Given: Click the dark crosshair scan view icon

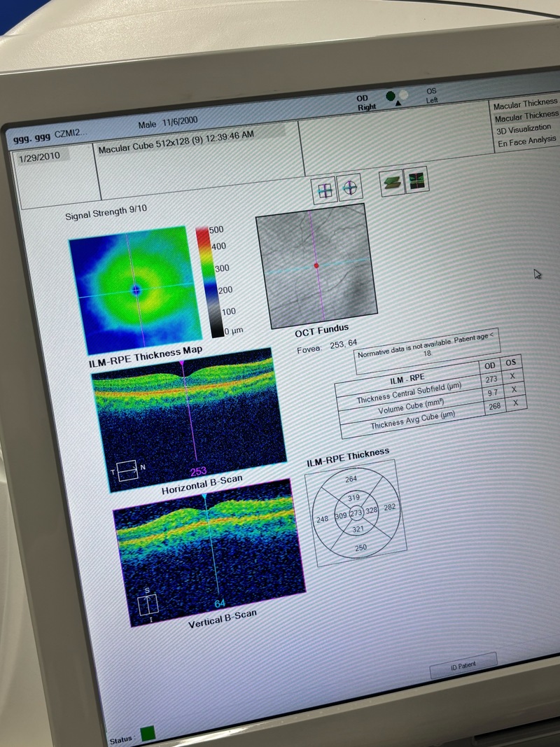Looking at the screenshot, I should click(x=416, y=180).
